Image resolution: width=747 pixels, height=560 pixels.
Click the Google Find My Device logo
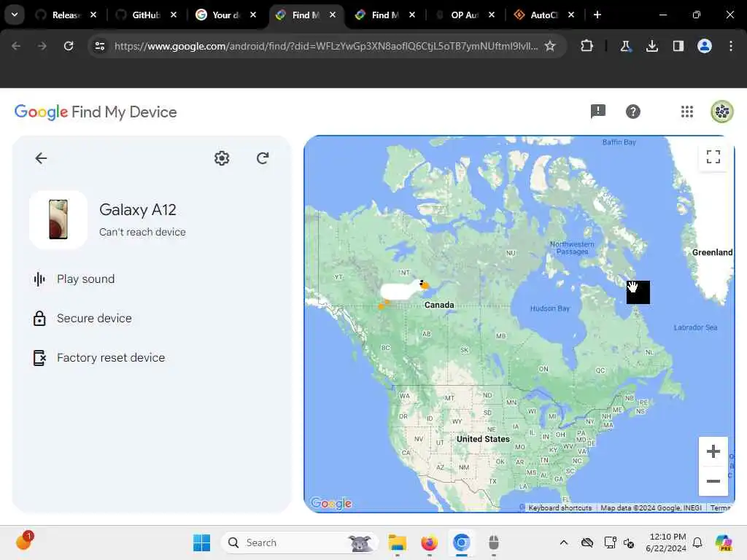tap(96, 112)
